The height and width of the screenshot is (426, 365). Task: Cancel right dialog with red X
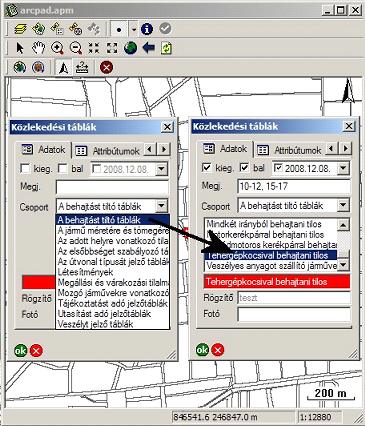pyautogui.click(x=218, y=350)
